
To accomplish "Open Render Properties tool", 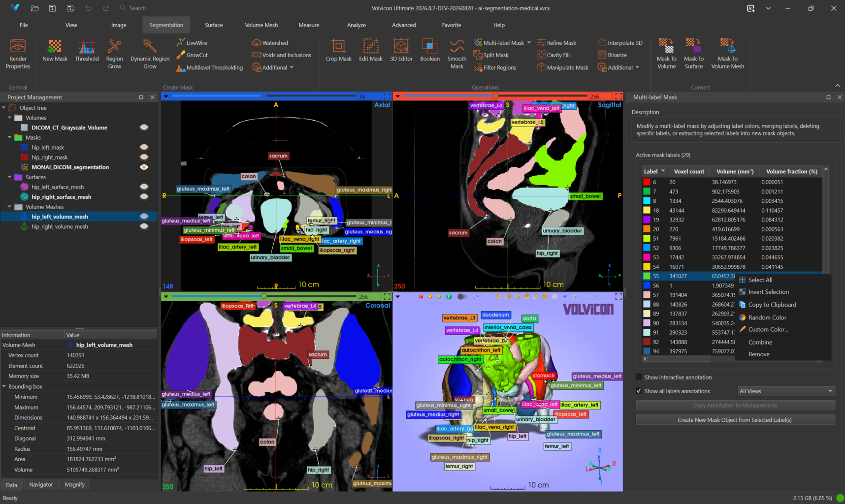I will [x=18, y=54].
